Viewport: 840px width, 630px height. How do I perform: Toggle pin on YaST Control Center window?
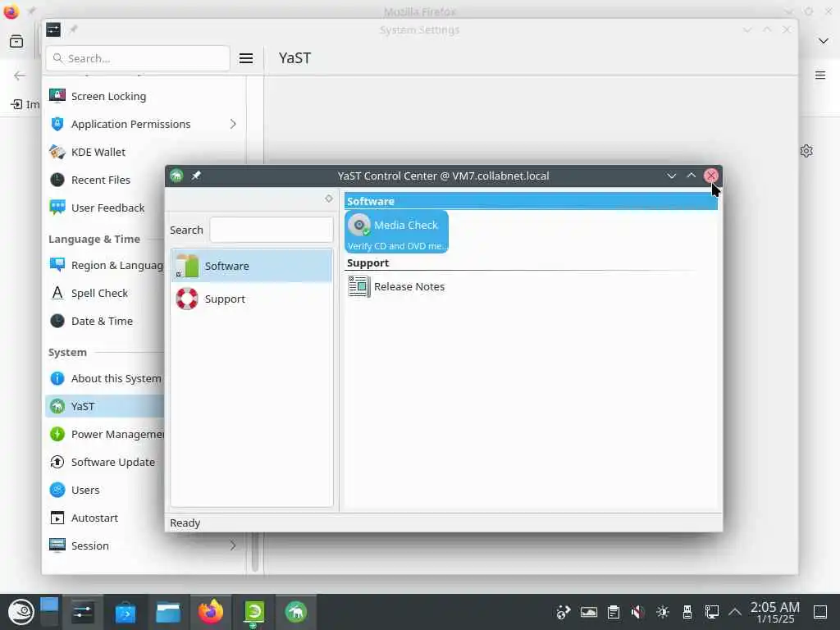196,176
